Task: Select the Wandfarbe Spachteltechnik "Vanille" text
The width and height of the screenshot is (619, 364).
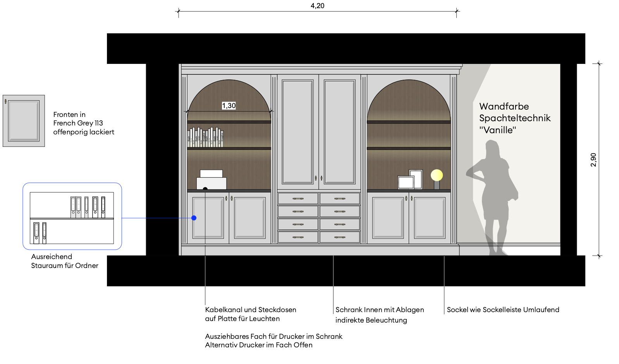Action: pyautogui.click(x=514, y=118)
